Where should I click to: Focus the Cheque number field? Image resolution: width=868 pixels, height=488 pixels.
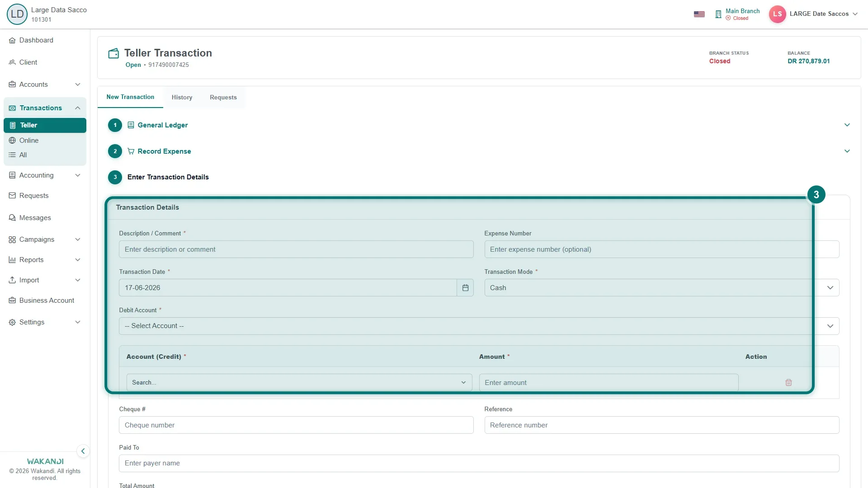click(296, 425)
